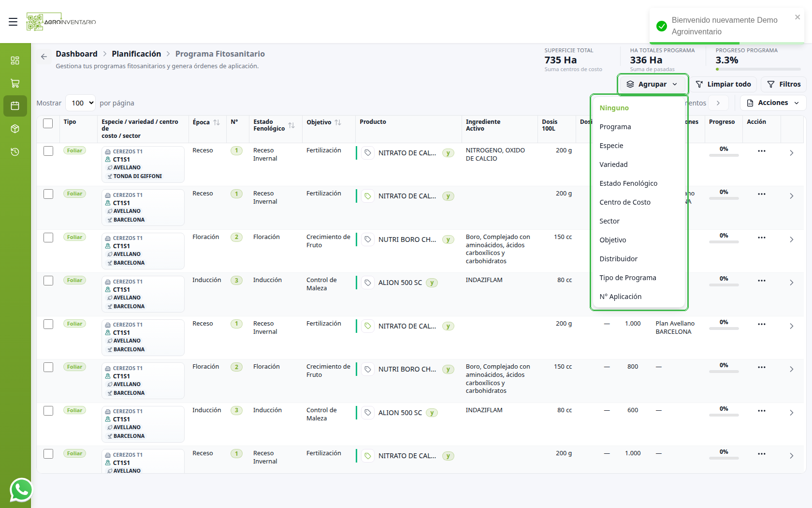
Task: Check the TONDA DI GIFFONI row checkbox
Action: tap(48, 151)
